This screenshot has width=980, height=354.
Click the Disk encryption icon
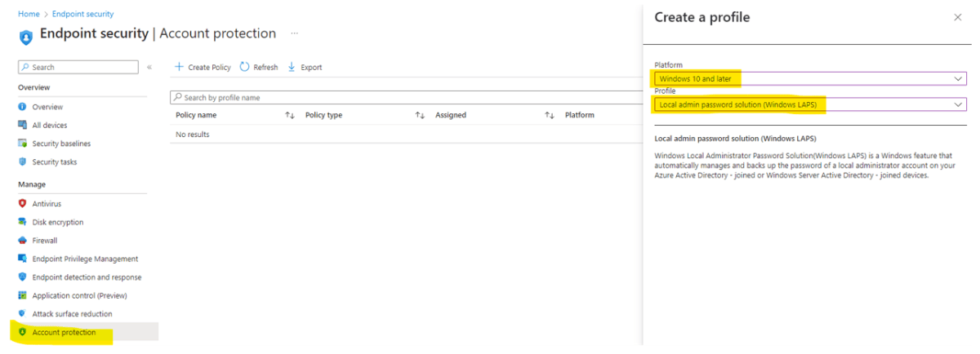[23, 222]
